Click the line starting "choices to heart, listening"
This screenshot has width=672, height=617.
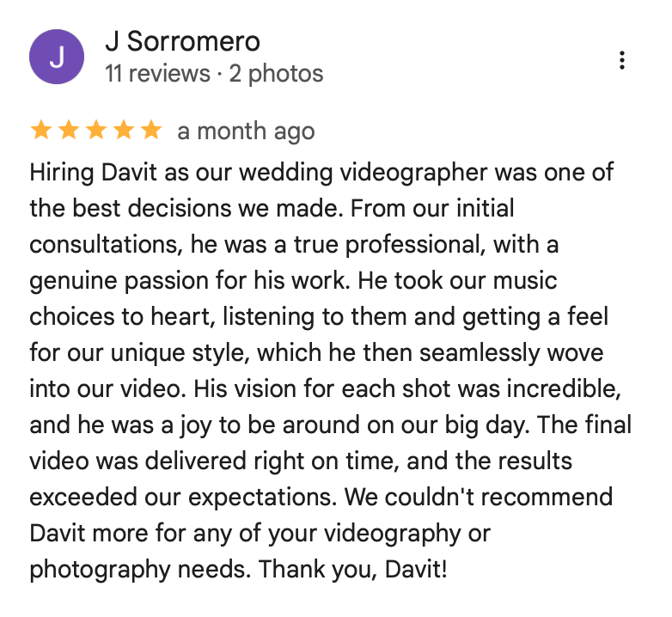pyautogui.click(x=319, y=317)
